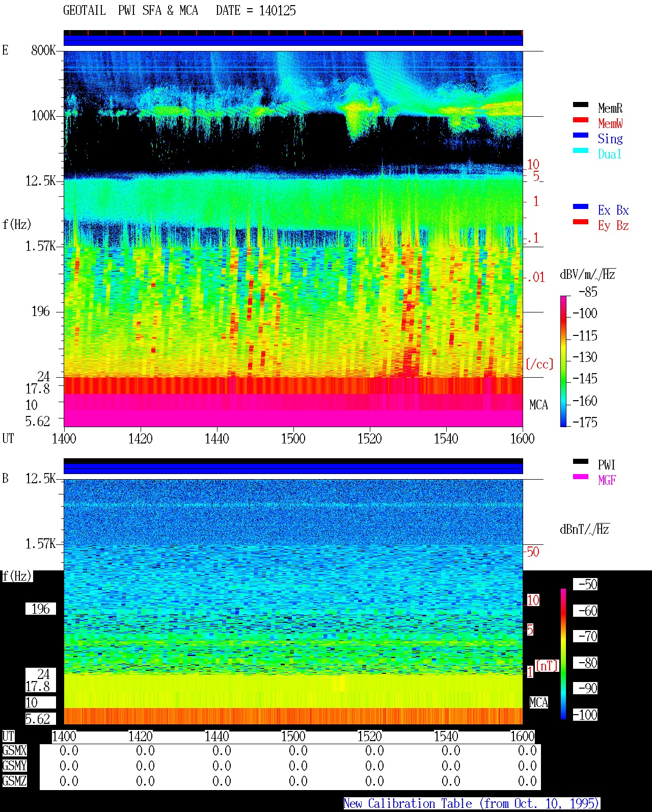
Task: Click the magenta MGF legend swatch
Action: coord(581,477)
